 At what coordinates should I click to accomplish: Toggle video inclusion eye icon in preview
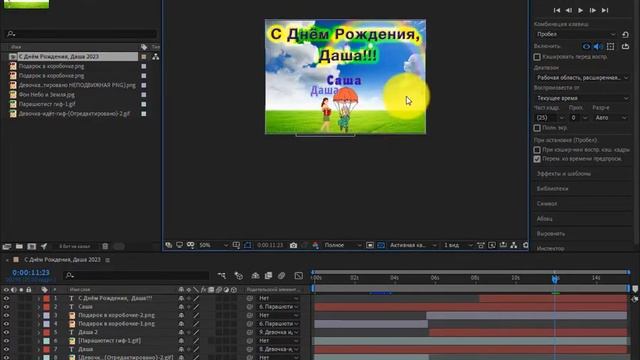(x=586, y=47)
